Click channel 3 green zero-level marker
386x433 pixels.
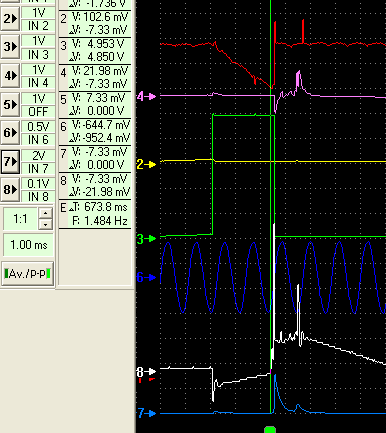pyautogui.click(x=146, y=239)
